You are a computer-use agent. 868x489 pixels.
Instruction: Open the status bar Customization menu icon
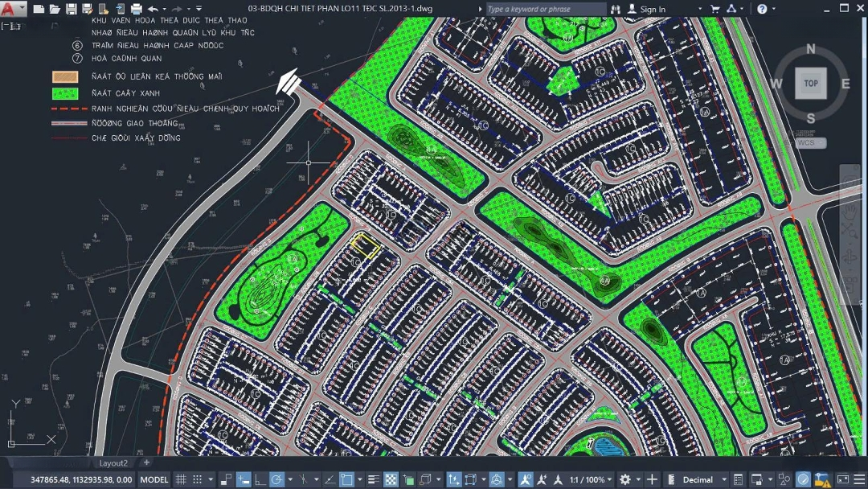[859, 479]
